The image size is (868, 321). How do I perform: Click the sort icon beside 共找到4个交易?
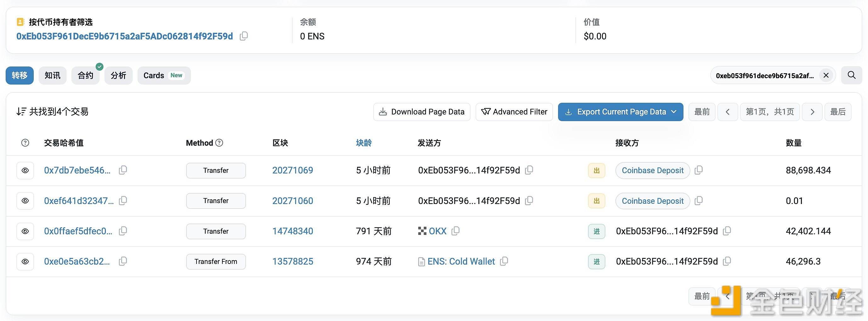(x=21, y=111)
